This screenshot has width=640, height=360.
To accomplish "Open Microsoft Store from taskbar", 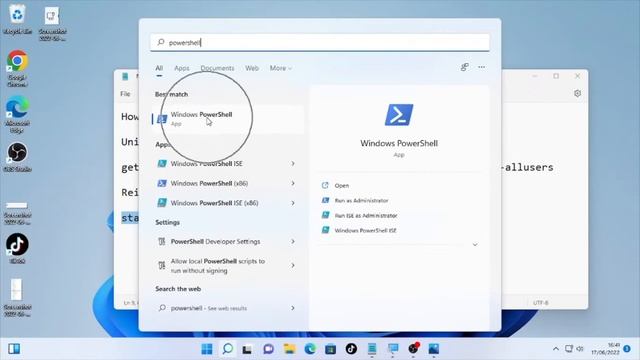I will 331,349.
